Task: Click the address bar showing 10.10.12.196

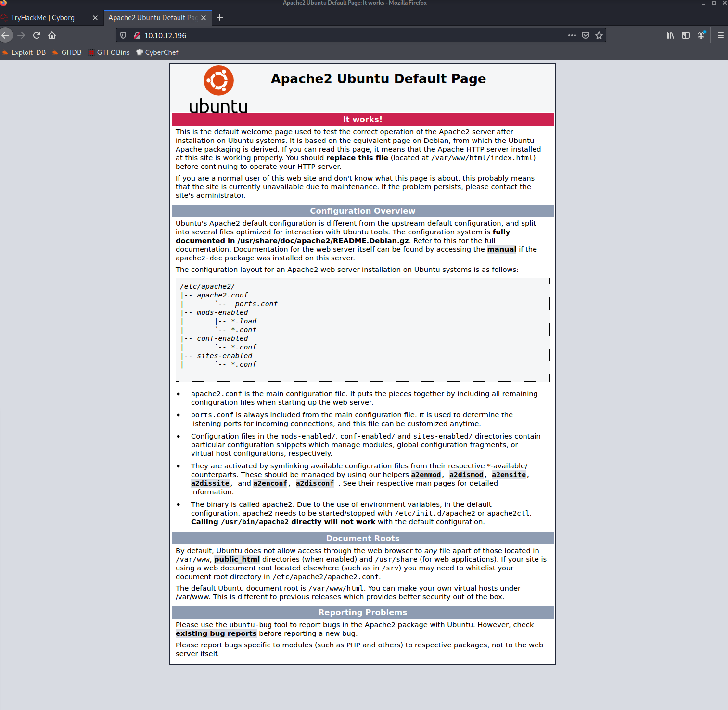Action: coord(337,35)
